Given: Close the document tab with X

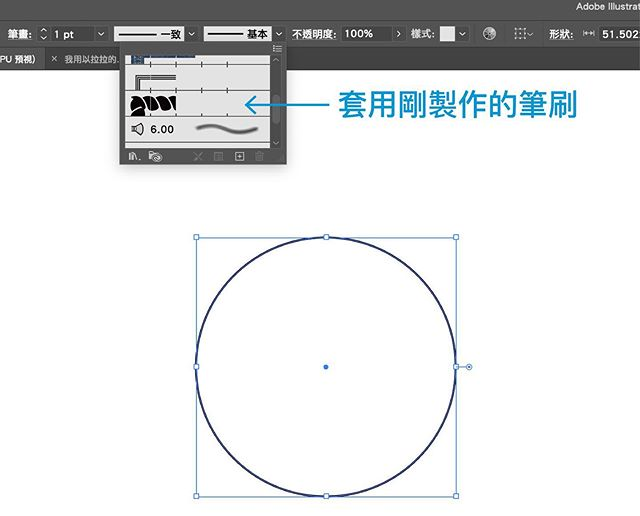Looking at the screenshot, I should (x=54, y=59).
